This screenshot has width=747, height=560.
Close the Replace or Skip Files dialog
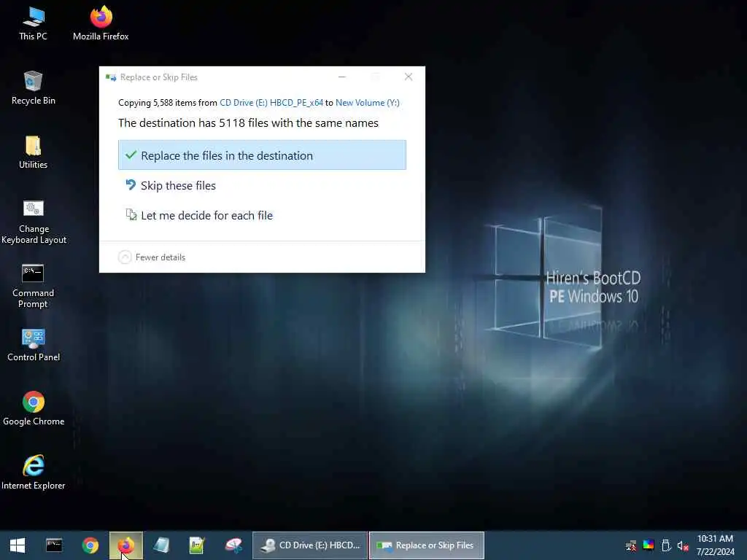click(x=409, y=77)
